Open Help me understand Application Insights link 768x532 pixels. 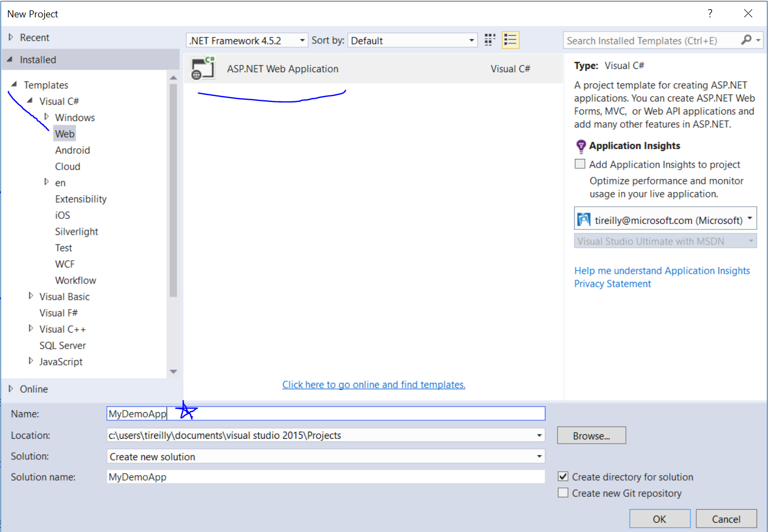click(662, 271)
